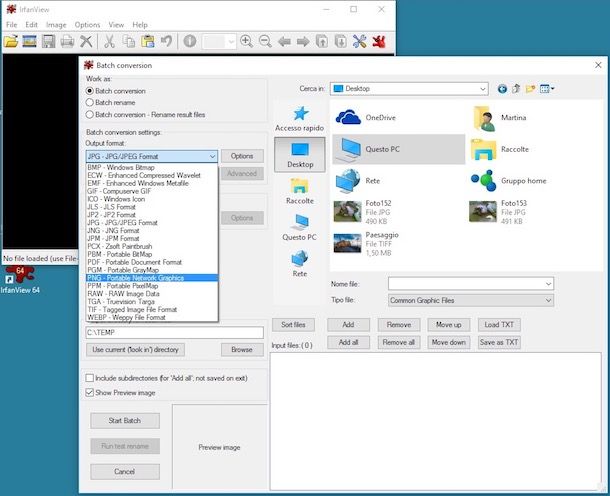The image size is (610, 496).
Task: Choose TIF - Tagged Image File Format option
Action: [x=152, y=309]
